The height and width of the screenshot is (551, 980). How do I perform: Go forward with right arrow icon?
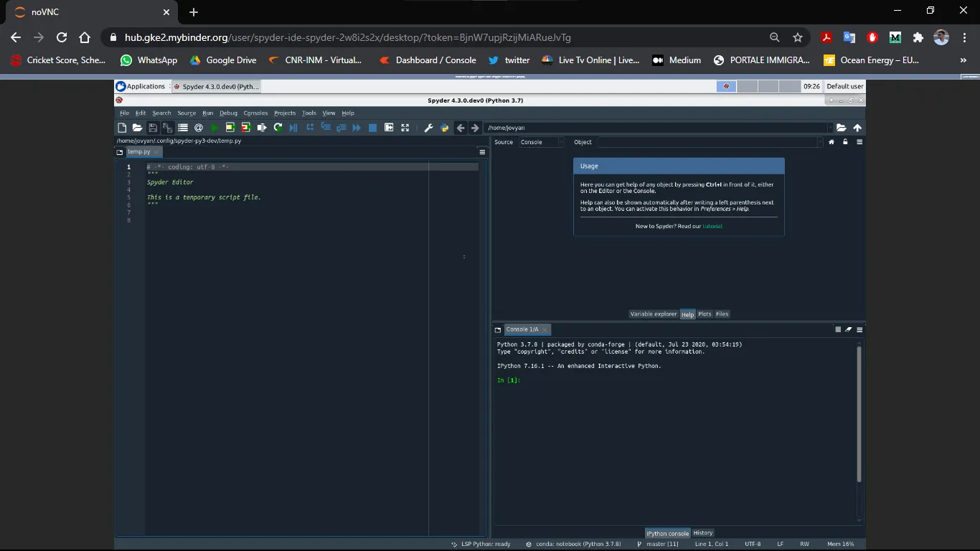[x=475, y=128]
